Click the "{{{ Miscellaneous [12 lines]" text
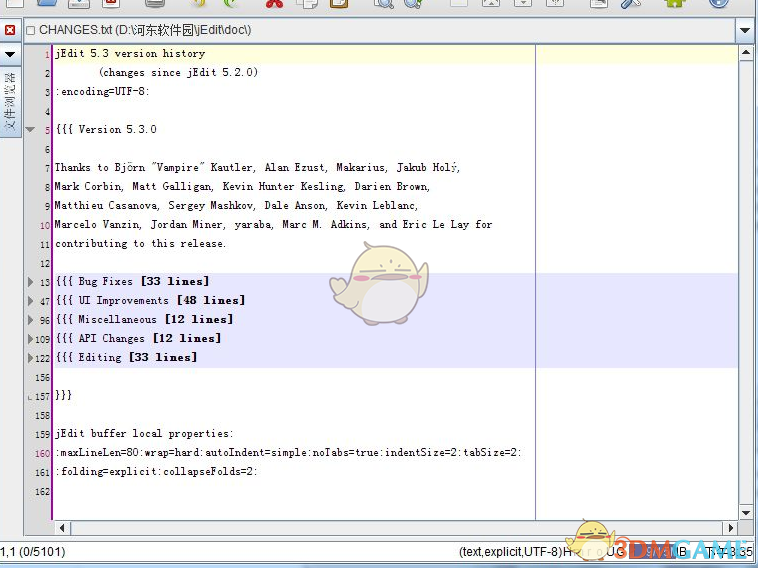The width and height of the screenshot is (758, 568). [144, 320]
